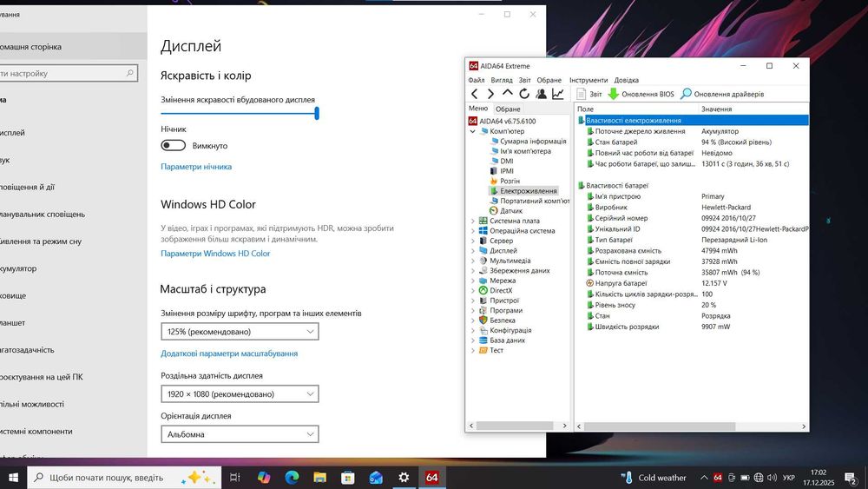Open the Файл menu in AIDA64
This screenshot has width=868, height=489.
pos(476,80)
